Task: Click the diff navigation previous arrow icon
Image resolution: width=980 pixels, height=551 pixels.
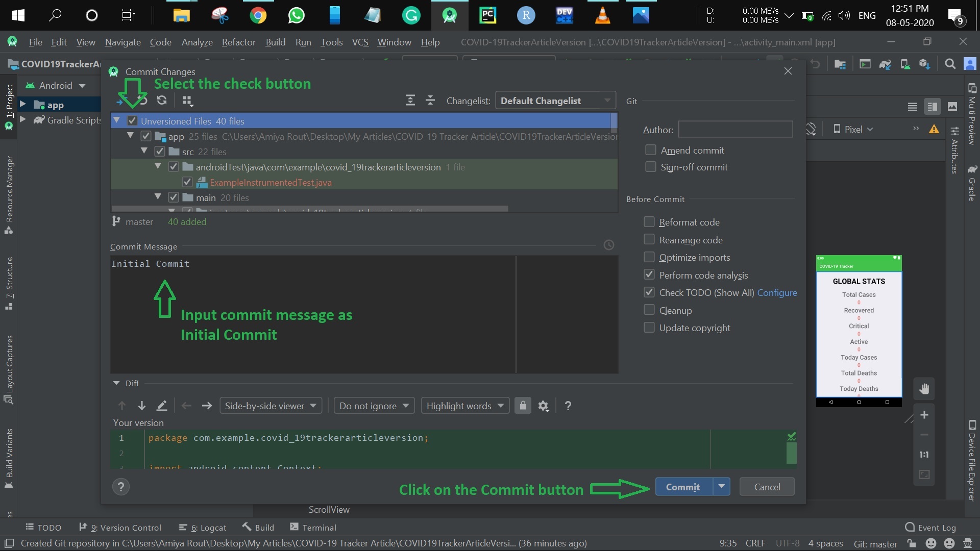Action: 186,405
